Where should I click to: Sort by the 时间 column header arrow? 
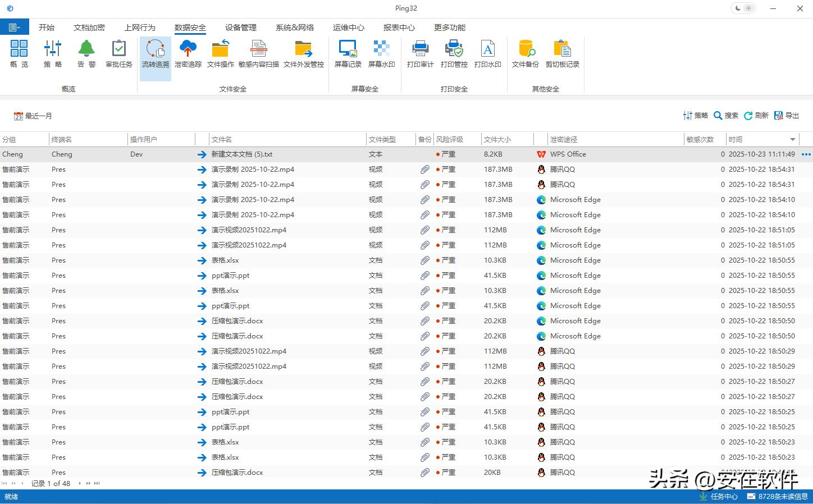click(792, 140)
